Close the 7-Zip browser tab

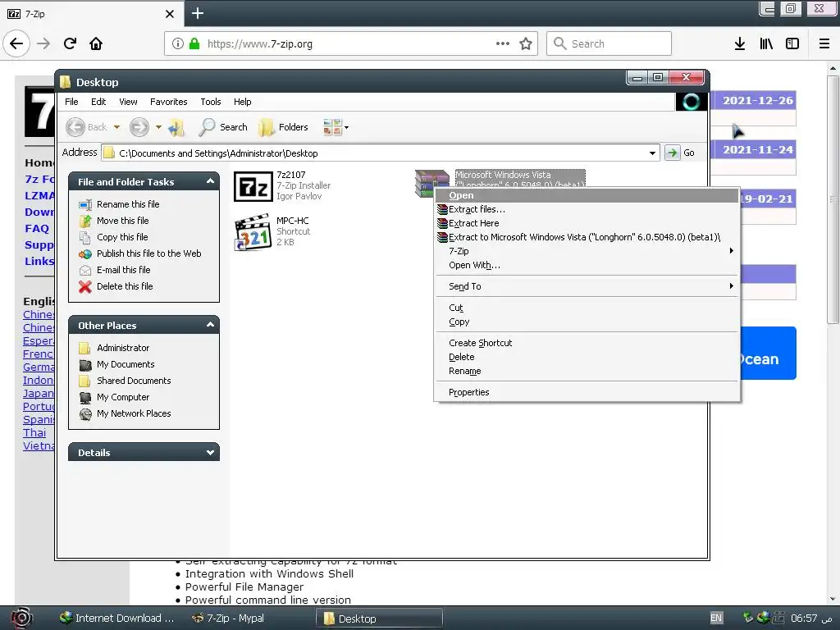169,14
